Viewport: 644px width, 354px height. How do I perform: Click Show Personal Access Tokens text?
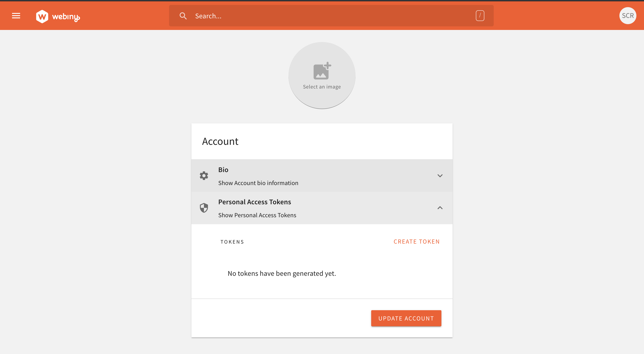tap(257, 215)
